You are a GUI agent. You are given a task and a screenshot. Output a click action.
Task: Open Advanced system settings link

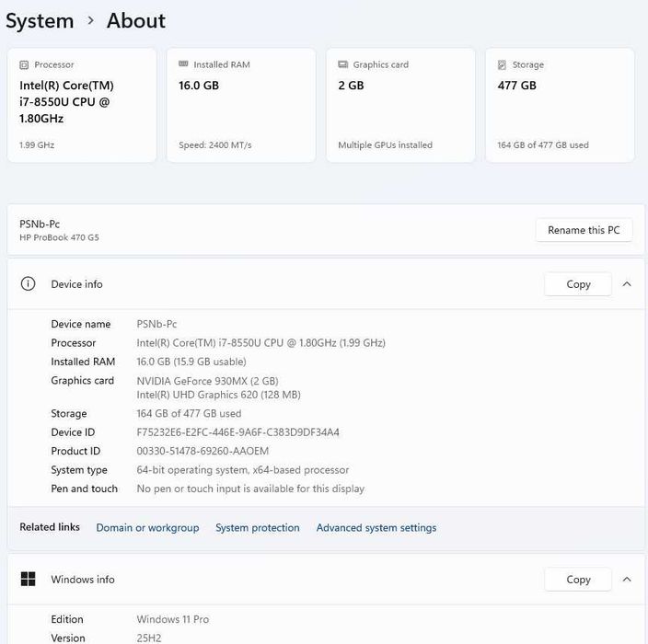tap(376, 527)
